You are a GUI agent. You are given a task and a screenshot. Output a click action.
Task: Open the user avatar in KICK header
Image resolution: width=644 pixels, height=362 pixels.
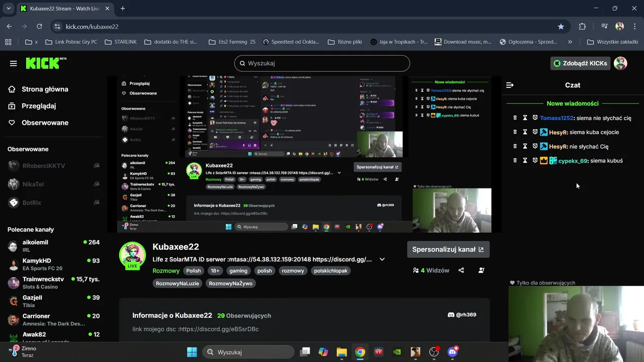click(620, 63)
